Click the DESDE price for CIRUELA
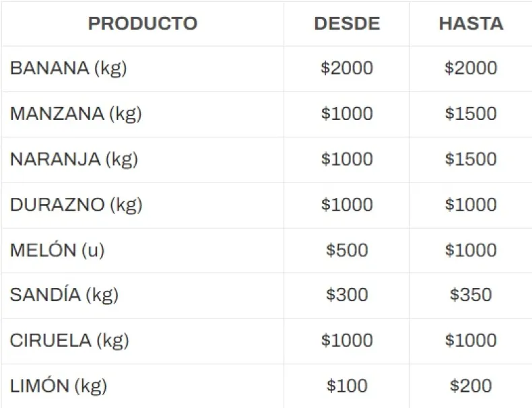Viewport: 532px width, 408px height. click(347, 341)
